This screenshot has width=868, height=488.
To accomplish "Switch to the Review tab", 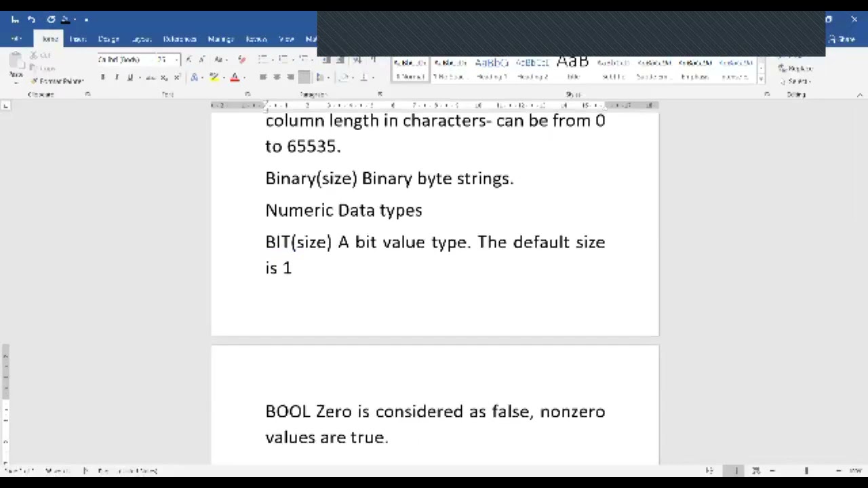I will coord(256,39).
